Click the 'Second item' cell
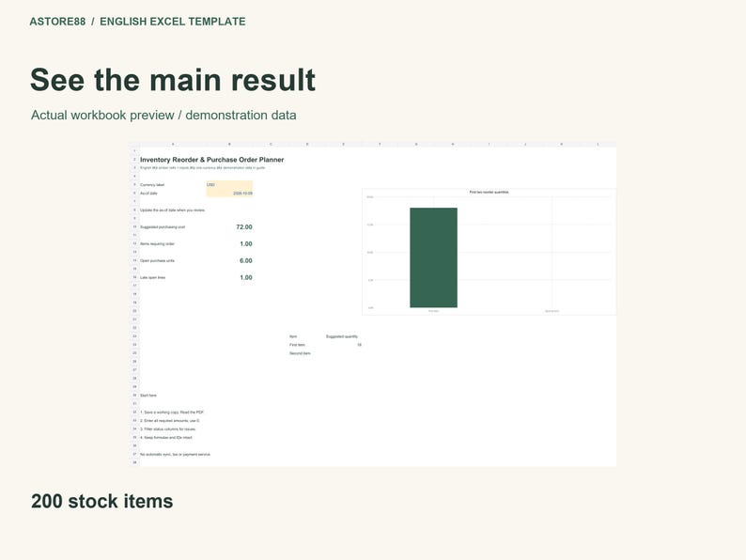Screen dimensions: 746x560 point(300,353)
